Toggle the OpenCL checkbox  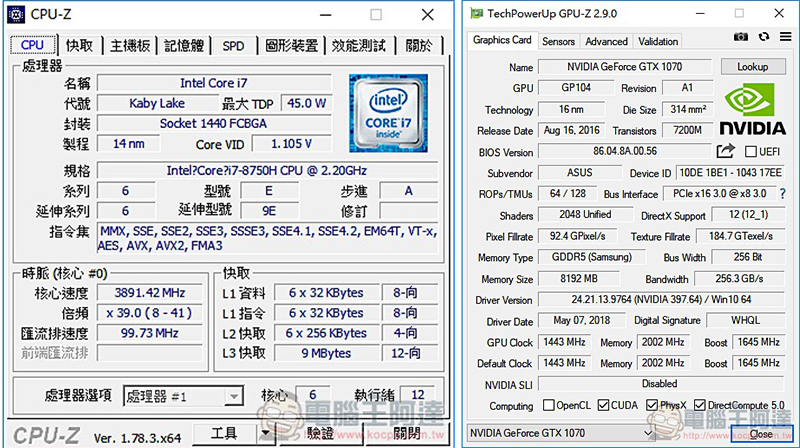point(547,406)
